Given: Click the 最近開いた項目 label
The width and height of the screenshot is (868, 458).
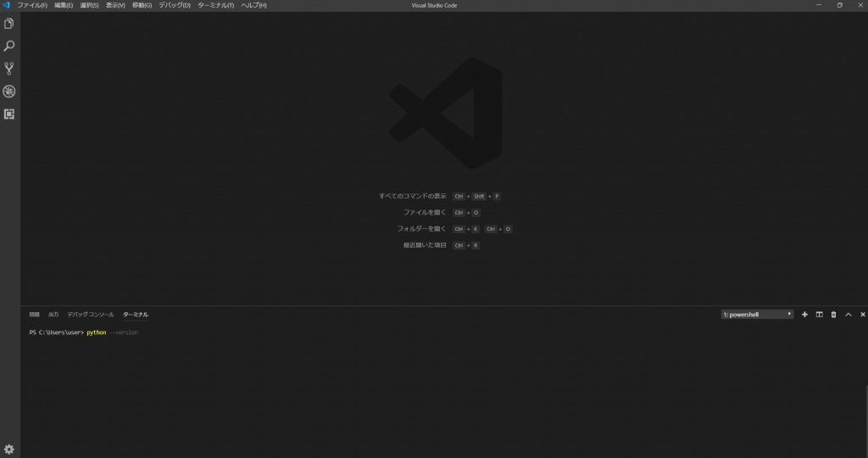Looking at the screenshot, I should (425, 245).
